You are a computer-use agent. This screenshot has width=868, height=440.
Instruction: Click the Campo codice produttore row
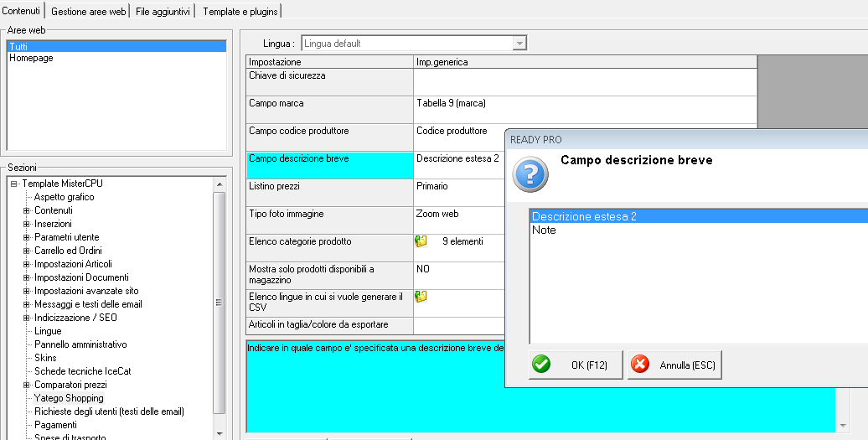329,137
